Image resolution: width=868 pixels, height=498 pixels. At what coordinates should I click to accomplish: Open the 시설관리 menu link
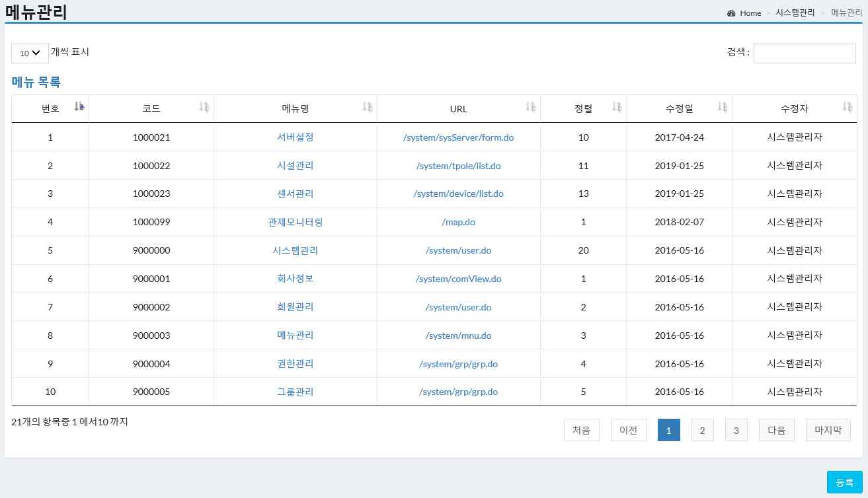click(296, 166)
